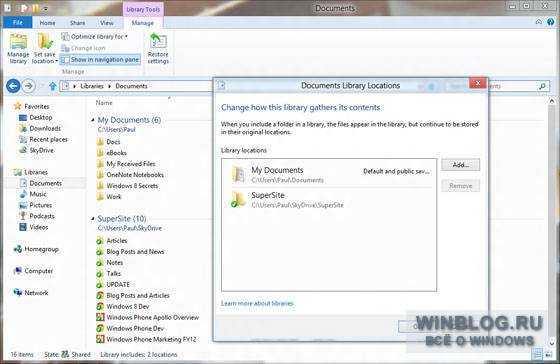Select Windows Phone Apollo Overview file

point(148,318)
